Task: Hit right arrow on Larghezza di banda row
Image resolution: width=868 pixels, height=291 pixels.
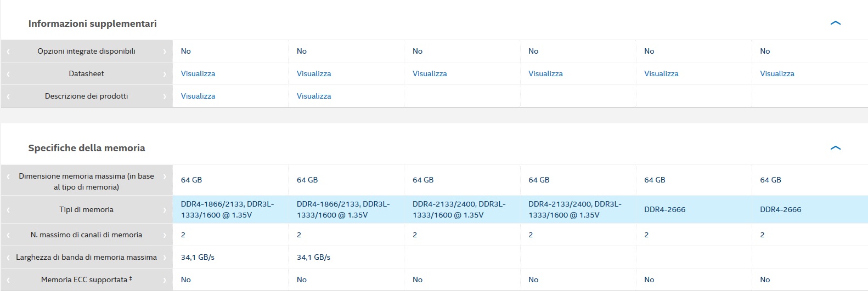Action: [165, 258]
